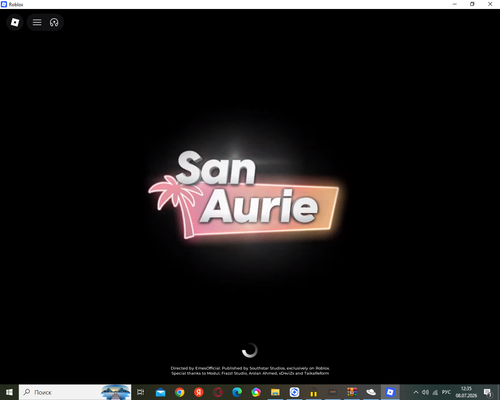Open network settings in the tray
500x400 pixels.
click(435, 392)
